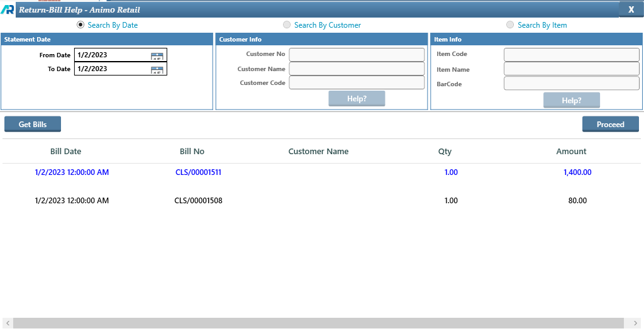Viewport: 644px width, 331px height.
Task: Select Search By Customer radio button
Action: click(x=287, y=25)
